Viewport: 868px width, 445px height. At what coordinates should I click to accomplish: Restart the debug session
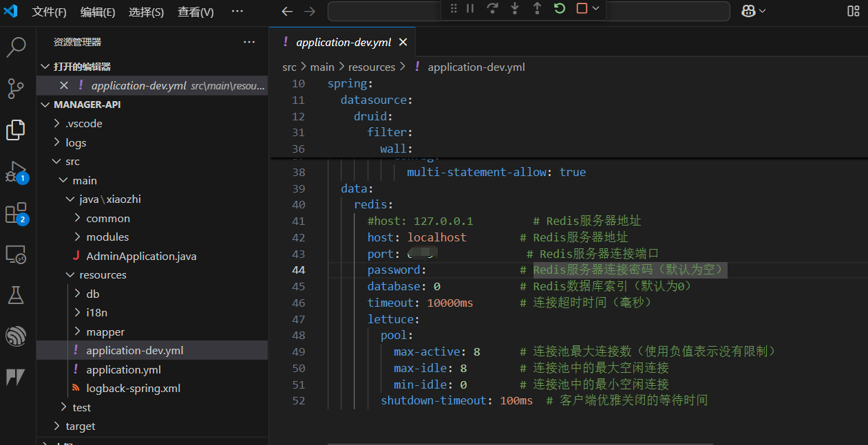point(560,9)
